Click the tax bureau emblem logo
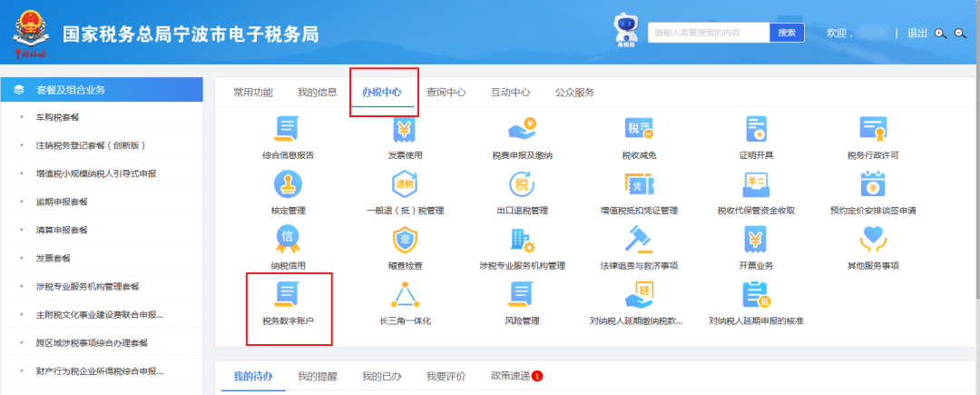 [x=31, y=35]
